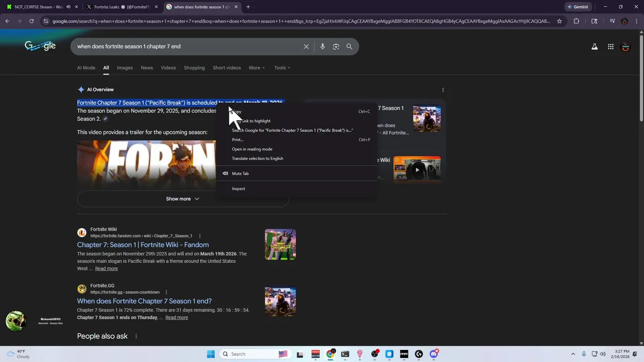
Task: Switch to the Images results tab
Action: pyautogui.click(x=125, y=68)
